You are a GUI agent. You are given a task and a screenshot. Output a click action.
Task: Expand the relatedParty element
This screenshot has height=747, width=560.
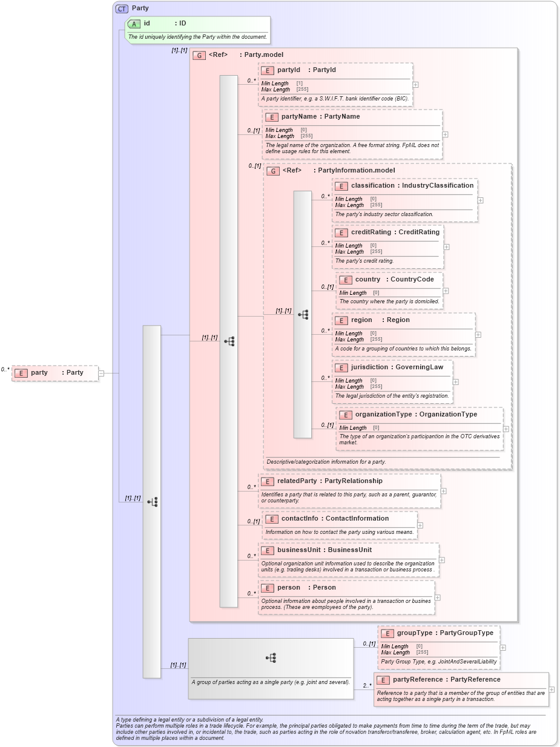click(x=443, y=492)
